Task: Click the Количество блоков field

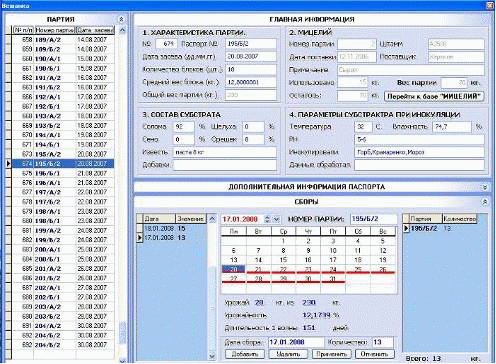Action: (x=251, y=69)
